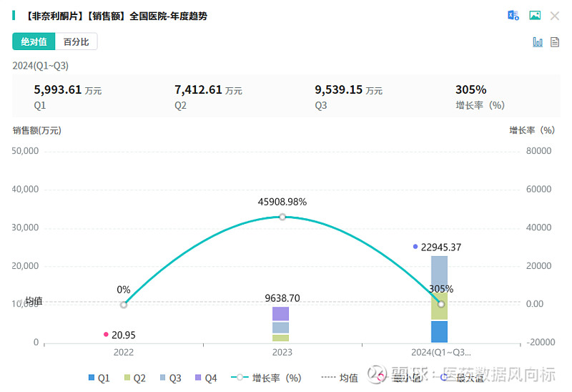The width and height of the screenshot is (572, 392).
Task: Toggle 均值 dashed line legend item
Action: [340, 378]
